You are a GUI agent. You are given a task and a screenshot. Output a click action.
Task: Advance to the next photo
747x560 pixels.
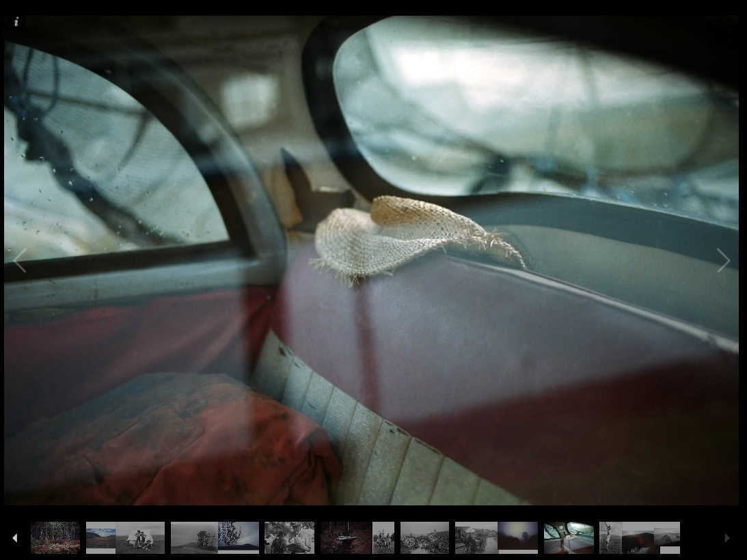click(723, 260)
